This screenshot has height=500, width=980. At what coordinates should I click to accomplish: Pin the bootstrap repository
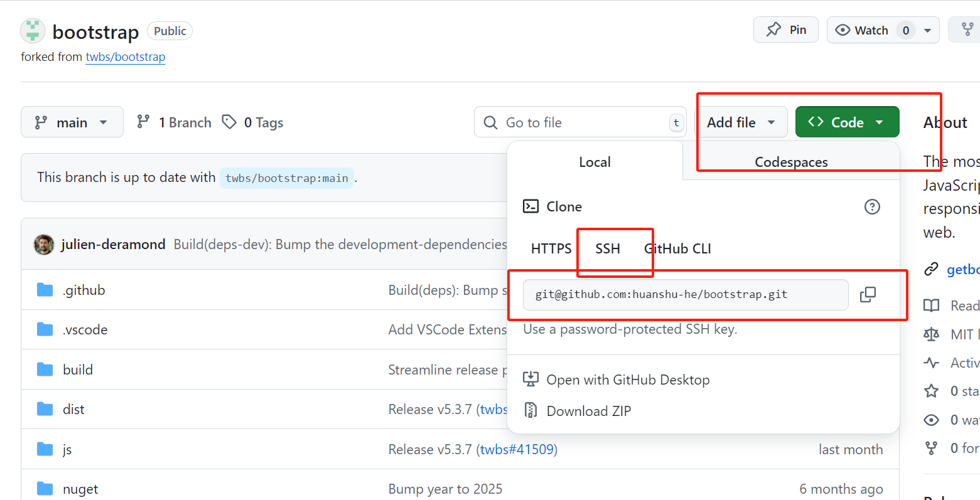786,30
